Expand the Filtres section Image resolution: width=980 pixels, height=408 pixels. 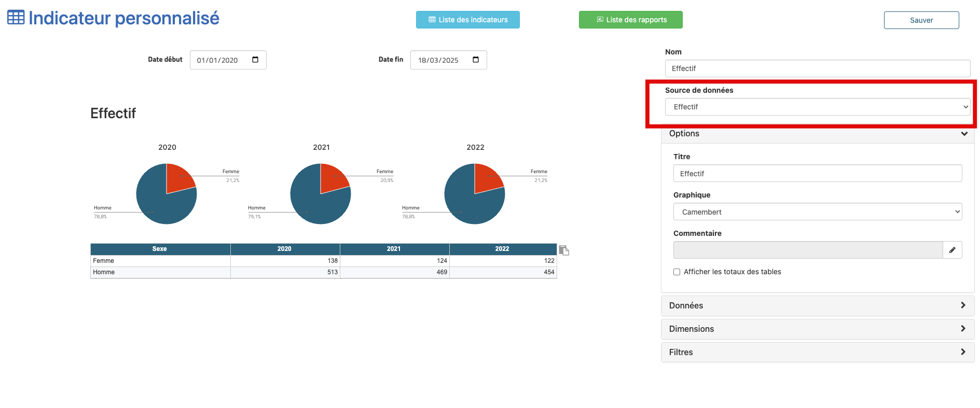(x=818, y=352)
